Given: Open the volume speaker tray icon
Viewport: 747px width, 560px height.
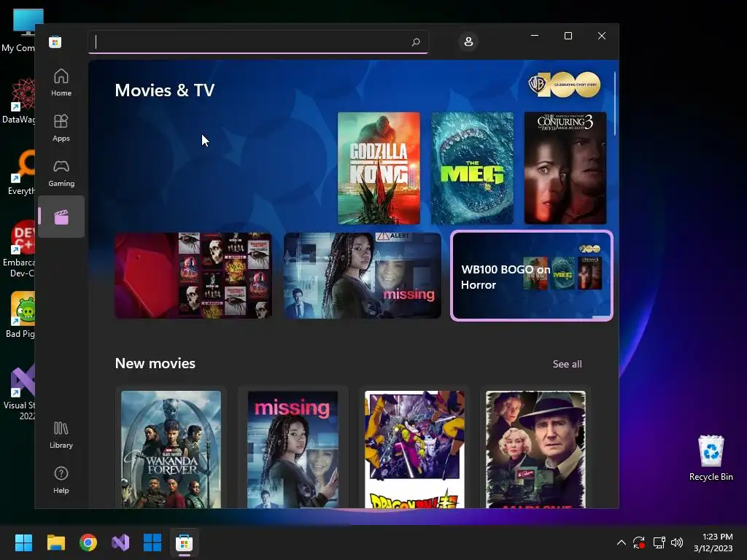Looking at the screenshot, I should click(676, 542).
